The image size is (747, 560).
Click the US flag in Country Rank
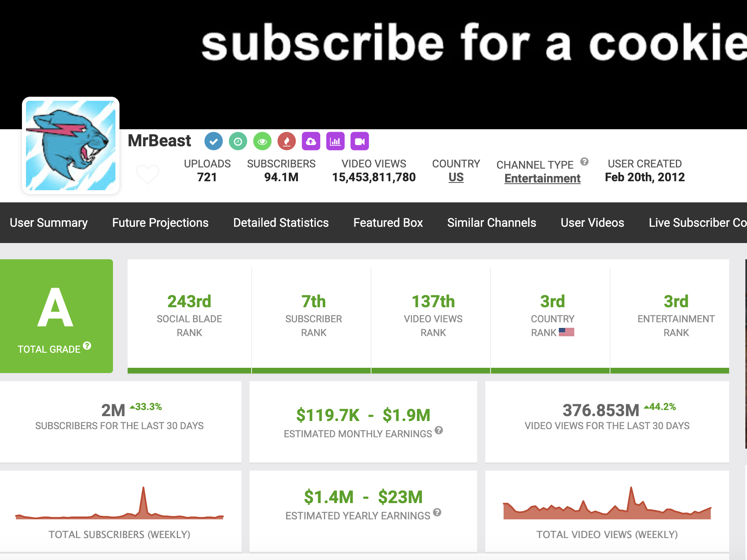(567, 332)
